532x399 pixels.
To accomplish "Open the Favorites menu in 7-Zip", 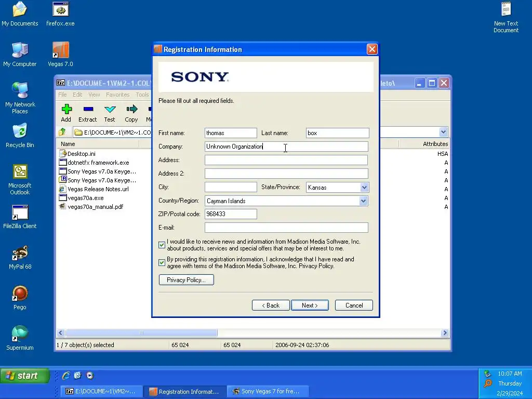I will pyautogui.click(x=118, y=95).
